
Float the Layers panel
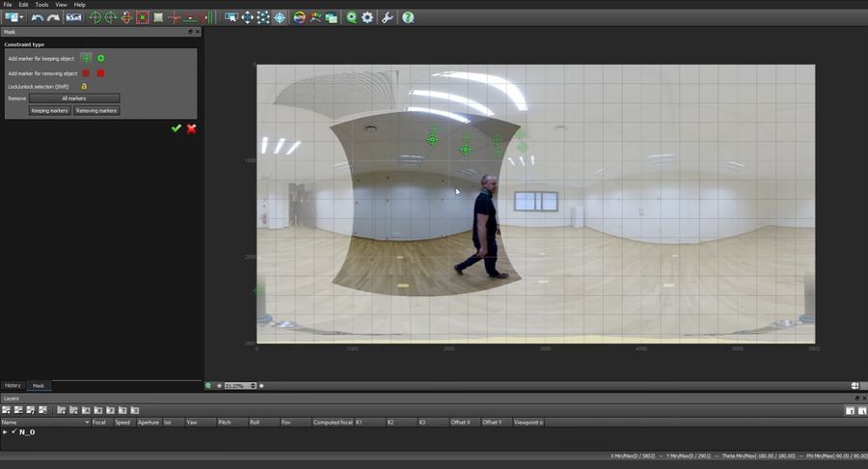click(857, 399)
